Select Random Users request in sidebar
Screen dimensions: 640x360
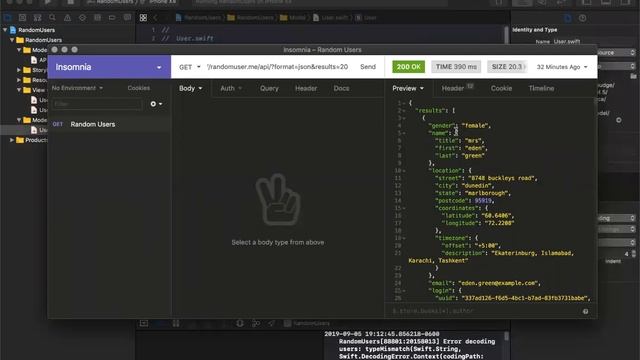tap(109, 124)
